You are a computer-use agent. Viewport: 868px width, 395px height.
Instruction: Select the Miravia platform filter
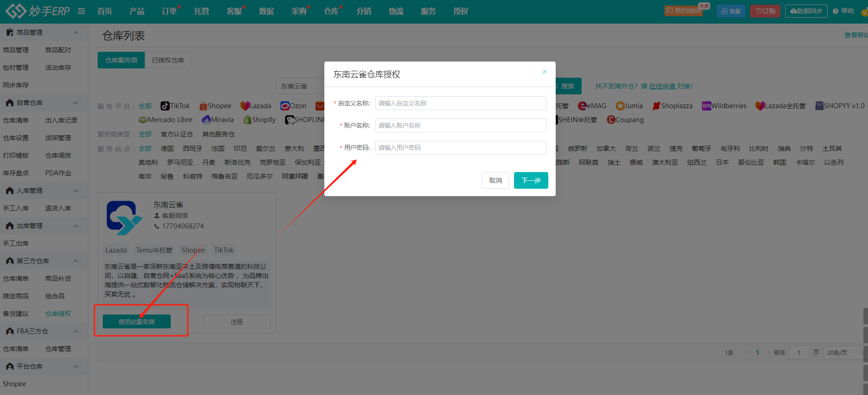[x=217, y=120]
